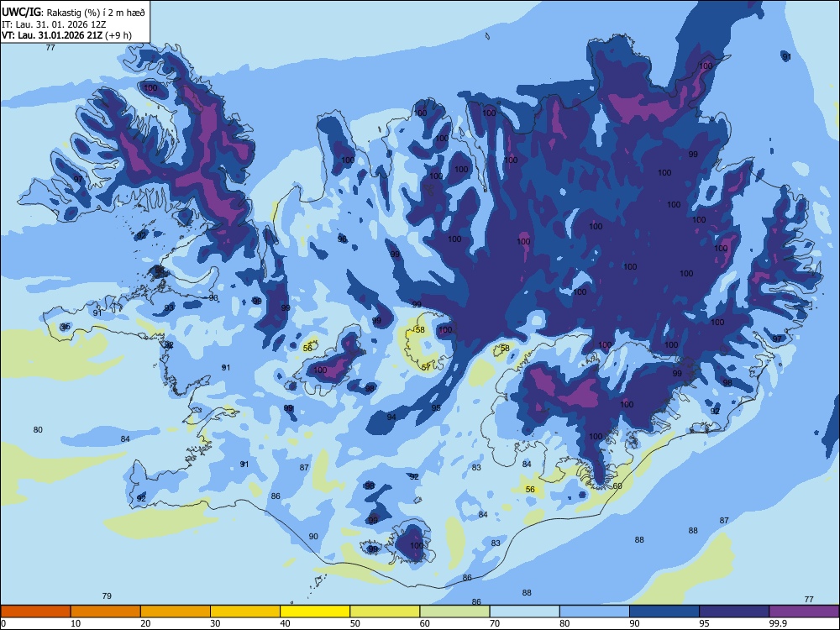Click the pale green 60–70 legend swatch
The image size is (840, 630).
coord(454,612)
